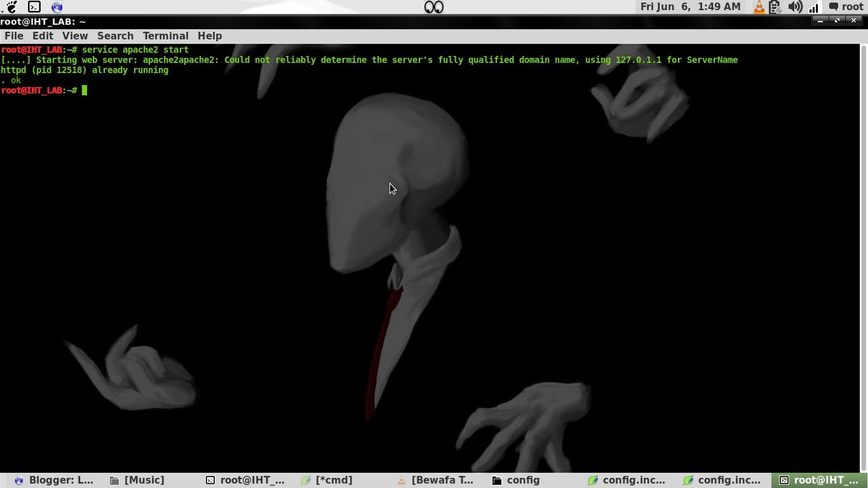
Task: Click the 'httpd (pid 12518) already running' line
Action: click(x=85, y=70)
